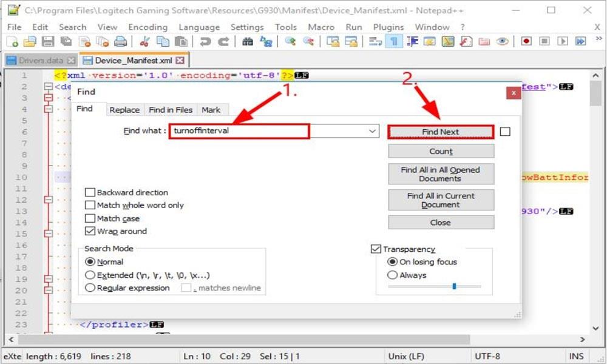Open the Plugins menu
The width and height of the screenshot is (607, 364).
point(388,27)
